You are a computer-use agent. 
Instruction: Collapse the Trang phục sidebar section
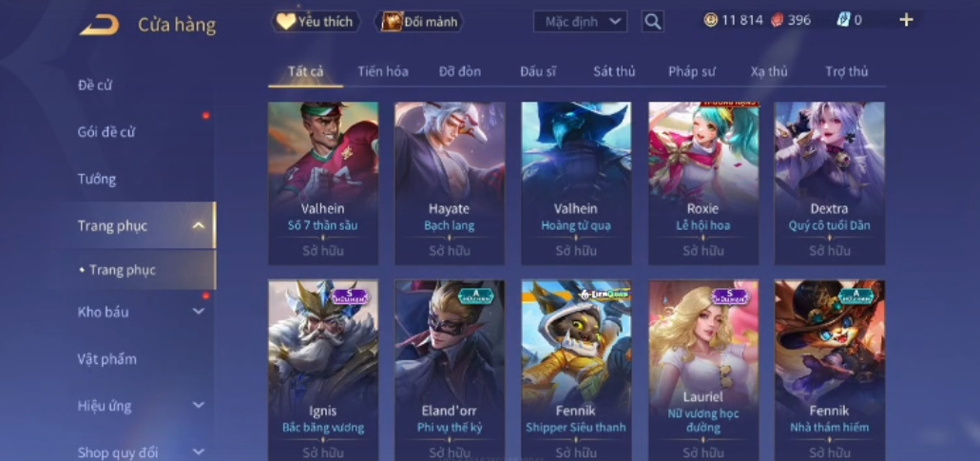pos(198,225)
